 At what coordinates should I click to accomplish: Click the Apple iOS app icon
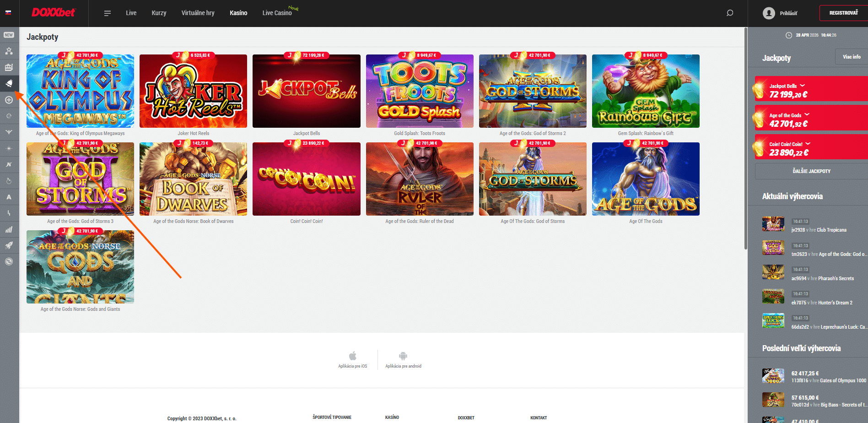click(353, 356)
